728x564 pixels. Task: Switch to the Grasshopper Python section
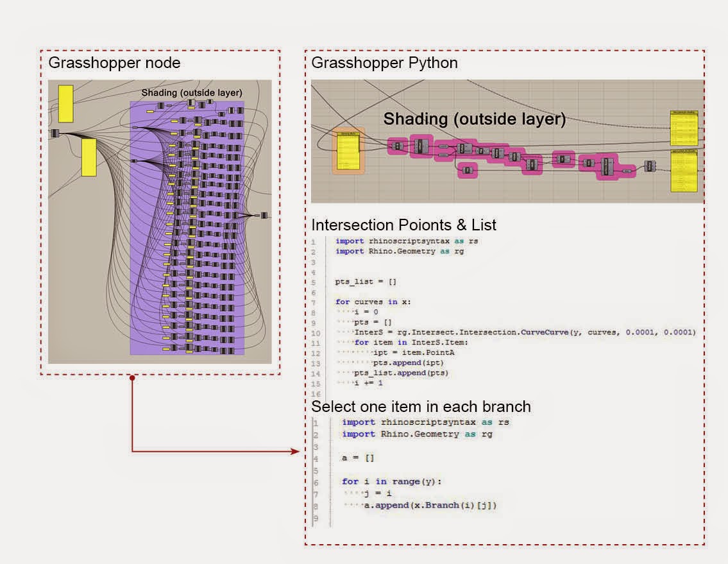pos(385,63)
